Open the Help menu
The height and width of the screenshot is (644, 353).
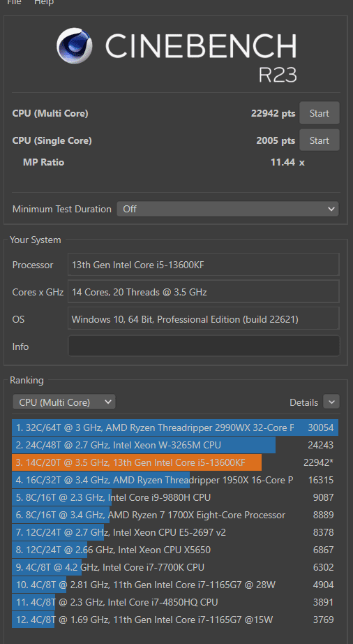tap(43, 3)
